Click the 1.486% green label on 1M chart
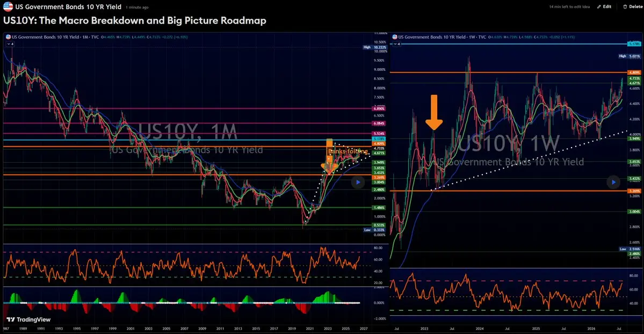 coord(379,207)
